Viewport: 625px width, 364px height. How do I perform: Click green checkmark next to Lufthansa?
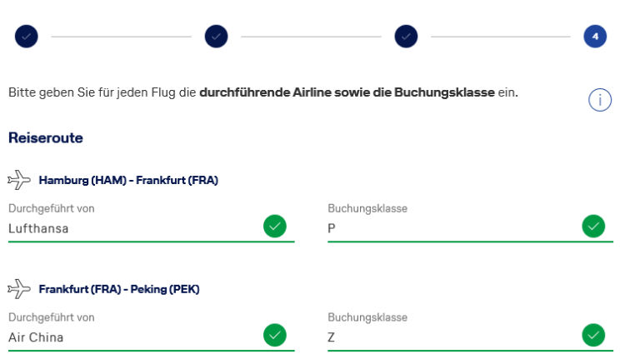(274, 226)
